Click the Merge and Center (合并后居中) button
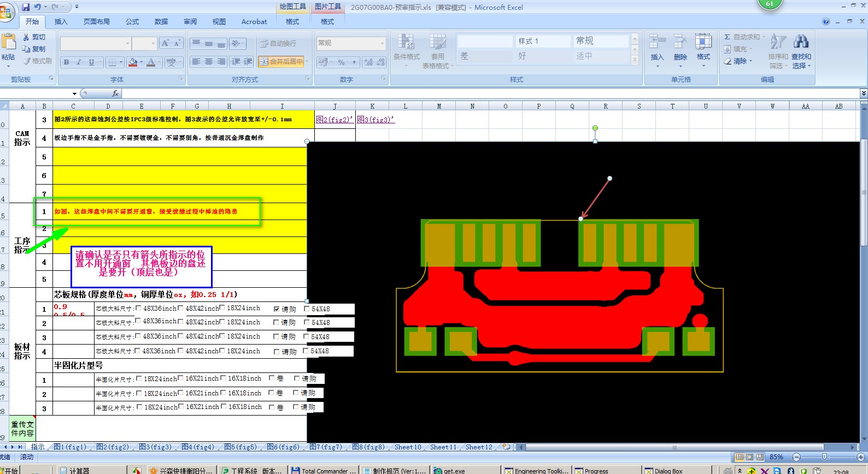This screenshot has height=474, width=868. point(281,62)
